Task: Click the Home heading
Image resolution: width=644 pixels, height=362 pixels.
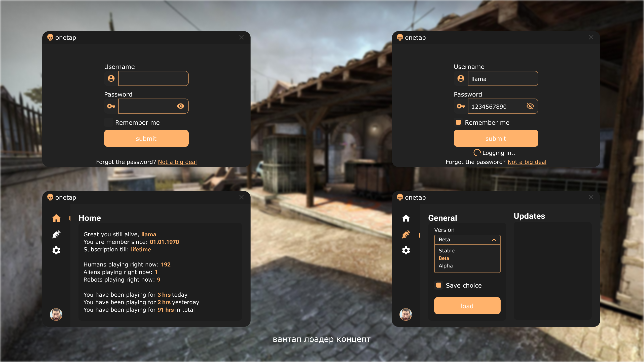Action: point(90,218)
